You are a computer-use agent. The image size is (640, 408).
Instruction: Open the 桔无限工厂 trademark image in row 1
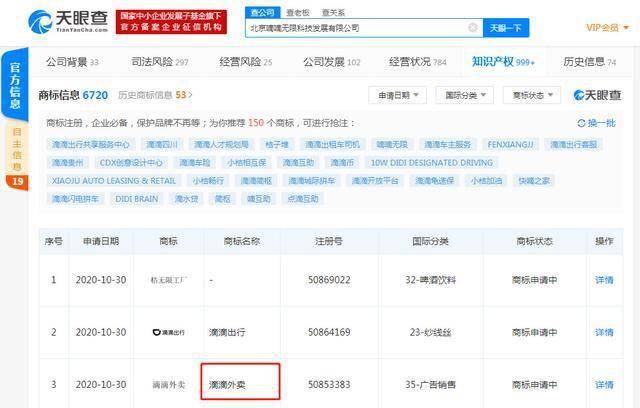click(169, 280)
